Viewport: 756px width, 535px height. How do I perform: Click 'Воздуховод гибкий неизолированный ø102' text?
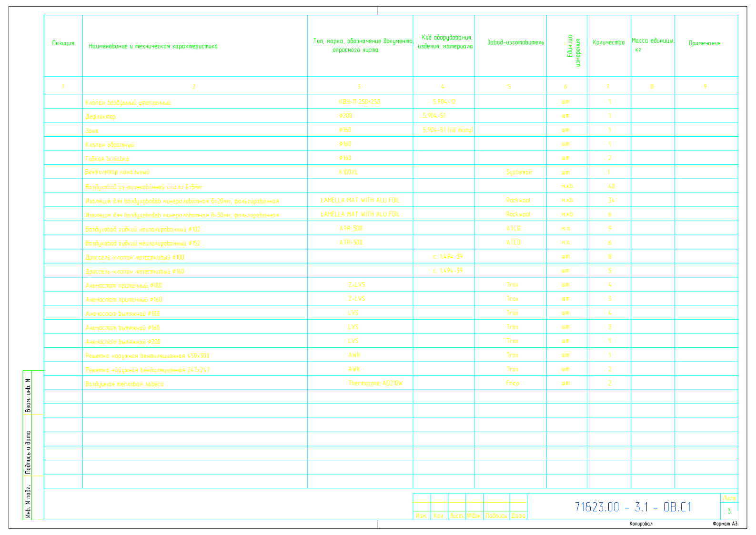click(142, 229)
